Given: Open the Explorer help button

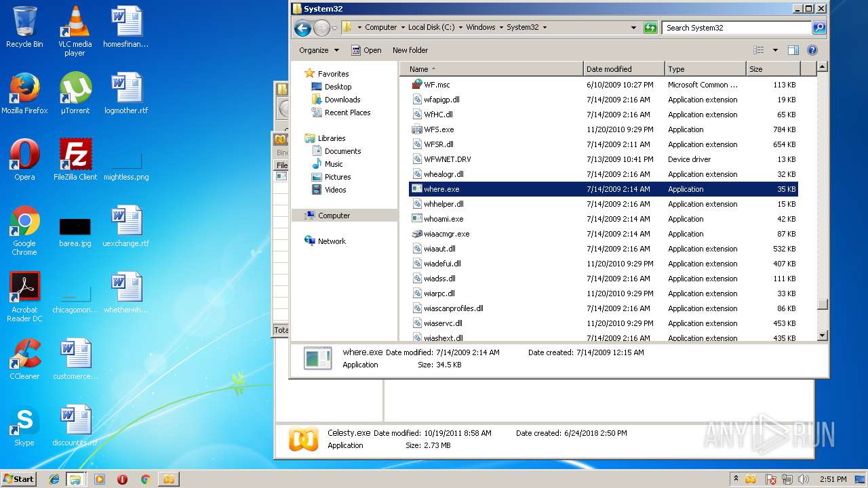Looking at the screenshot, I should coord(812,50).
